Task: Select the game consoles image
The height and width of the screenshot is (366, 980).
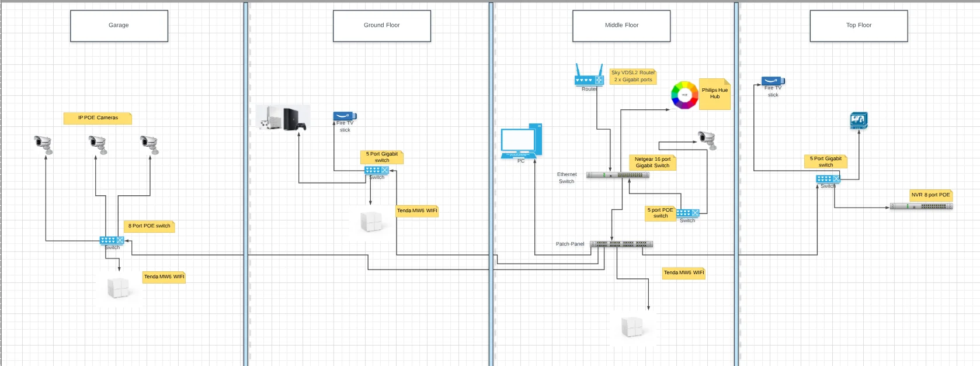Action: coord(283,118)
